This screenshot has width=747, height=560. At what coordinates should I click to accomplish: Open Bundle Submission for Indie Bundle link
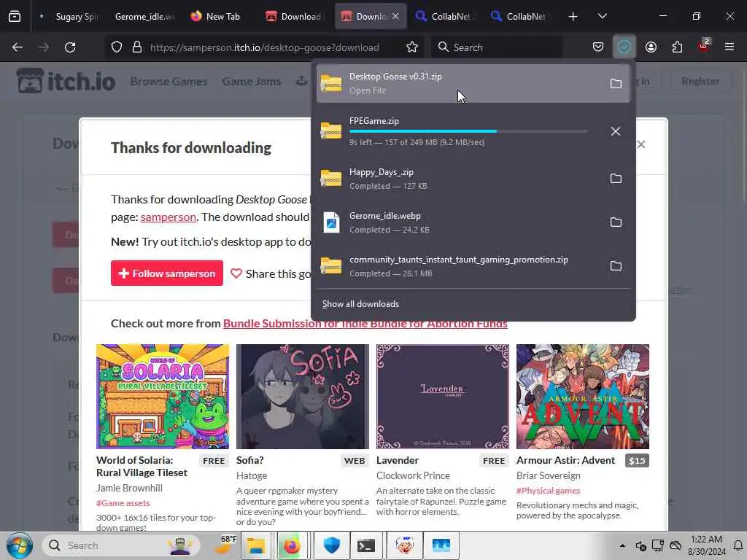365,323
